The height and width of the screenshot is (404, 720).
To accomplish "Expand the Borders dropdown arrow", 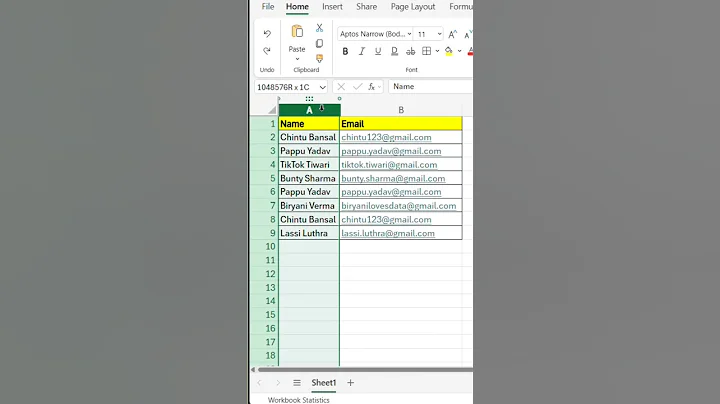I will (x=437, y=51).
